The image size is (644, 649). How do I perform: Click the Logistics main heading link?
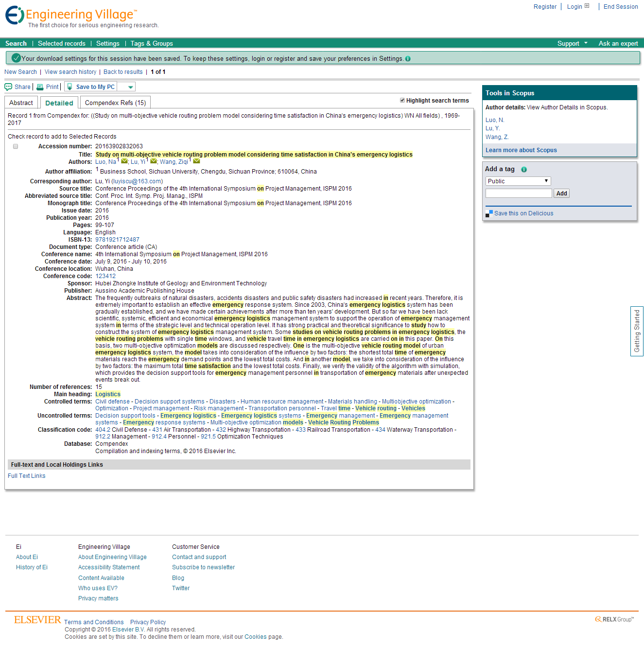tap(108, 394)
